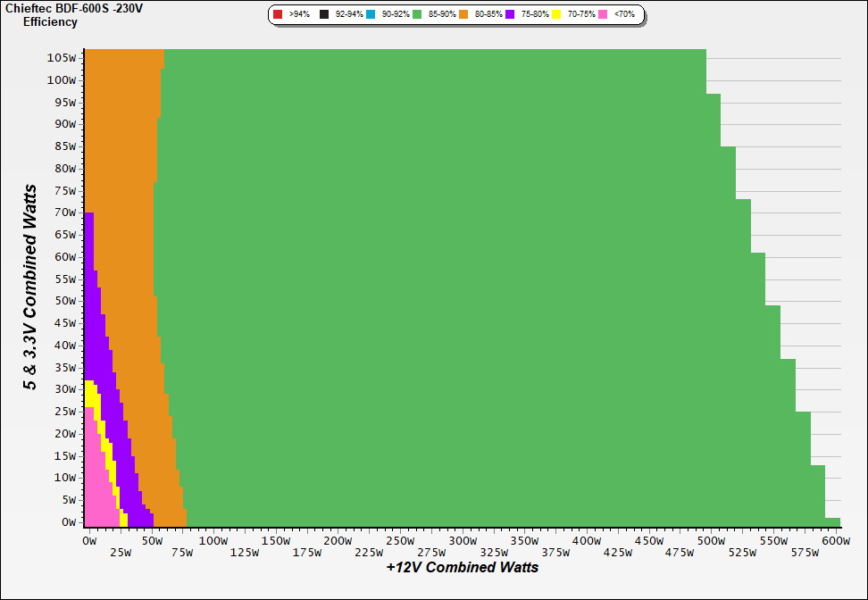Click the pink <70% legend swatch

pos(603,15)
